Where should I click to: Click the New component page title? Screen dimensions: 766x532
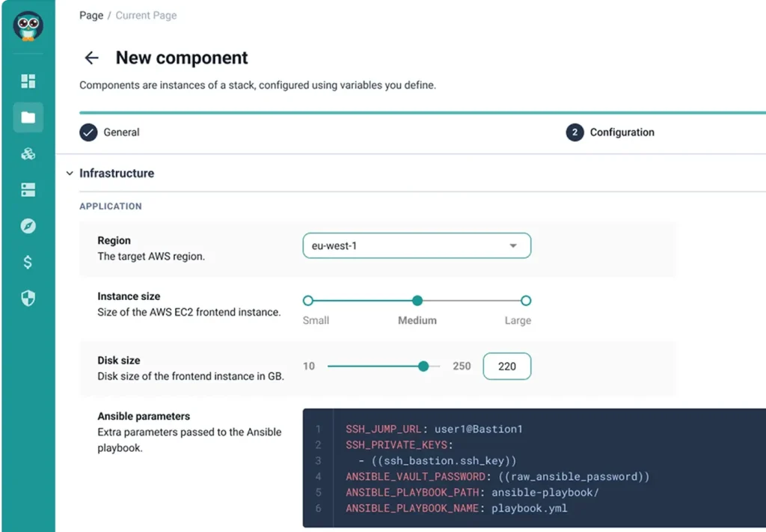(x=182, y=58)
